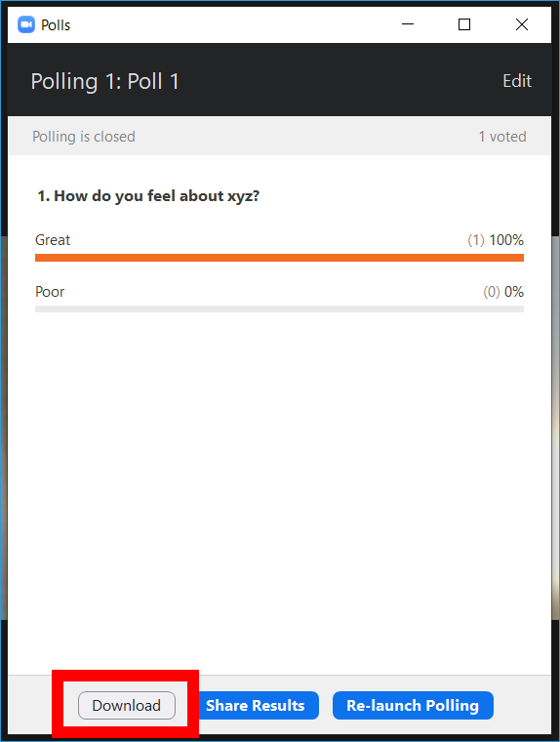Screen dimensions: 560x742
Task: Click the 100% result for Great
Action: point(506,240)
